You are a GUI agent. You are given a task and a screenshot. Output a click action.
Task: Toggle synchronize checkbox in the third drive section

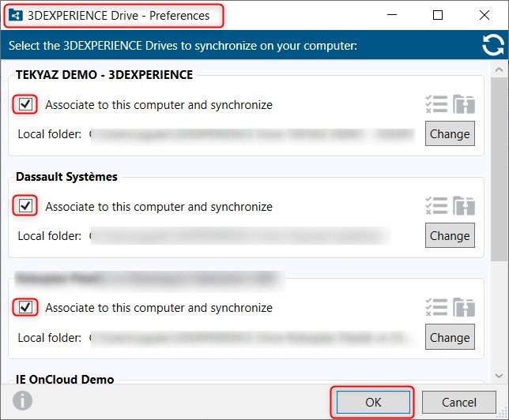point(25,307)
